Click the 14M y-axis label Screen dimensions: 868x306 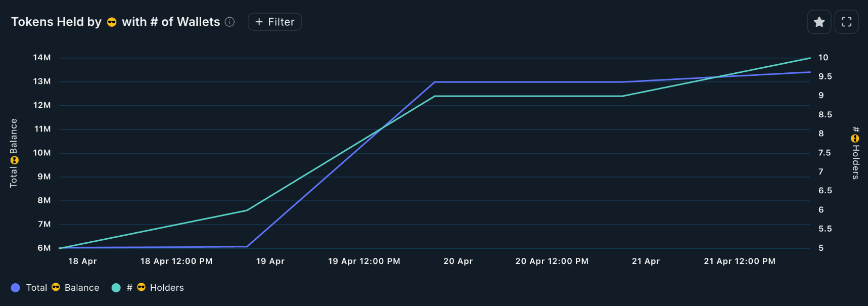pyautogui.click(x=42, y=58)
